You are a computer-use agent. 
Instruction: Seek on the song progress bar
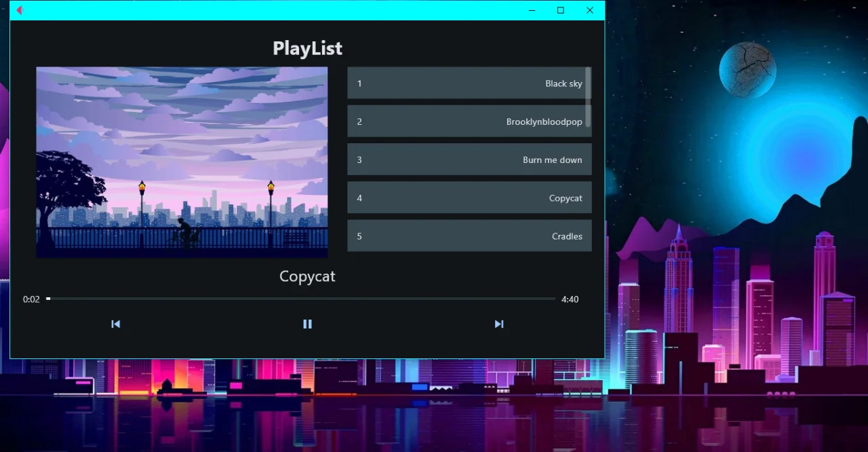point(300,299)
